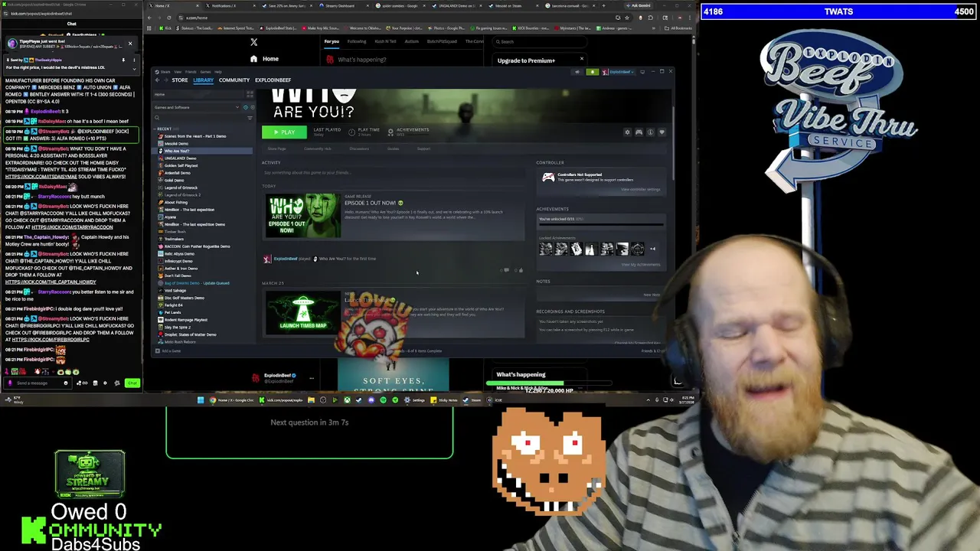Dismiss TipsyPlays went live notification

click(129, 43)
